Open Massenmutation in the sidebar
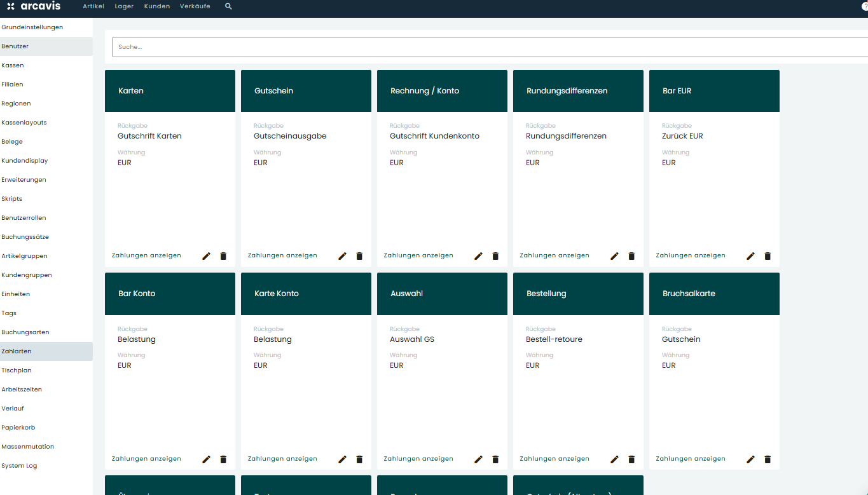 coord(46,447)
